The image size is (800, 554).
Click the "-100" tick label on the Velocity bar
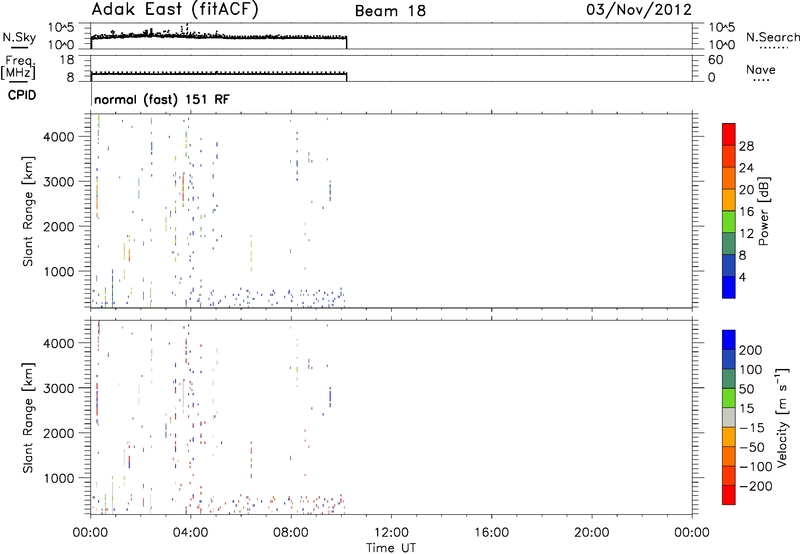coord(756,466)
